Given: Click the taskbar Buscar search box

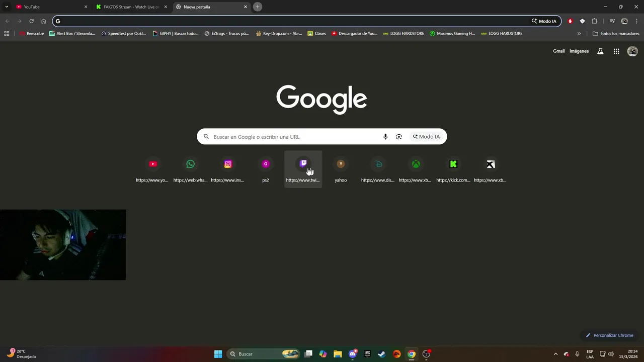Looking at the screenshot, I should click(x=264, y=354).
